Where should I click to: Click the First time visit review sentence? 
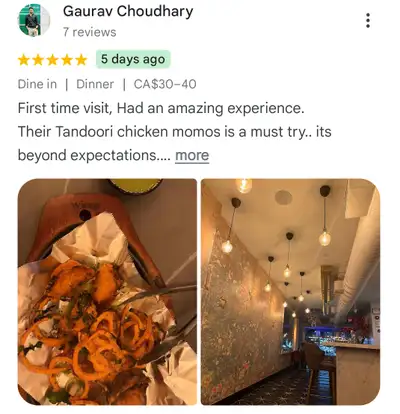click(161, 109)
